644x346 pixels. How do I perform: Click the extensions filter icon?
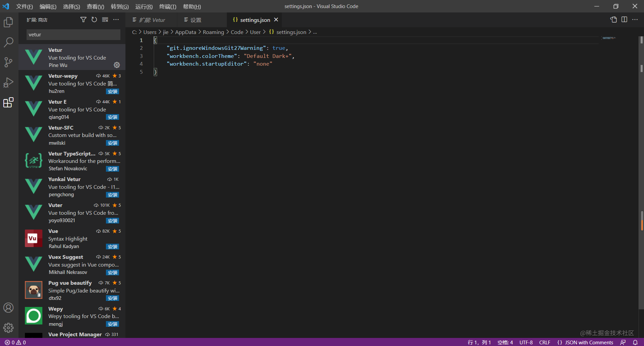[83, 20]
